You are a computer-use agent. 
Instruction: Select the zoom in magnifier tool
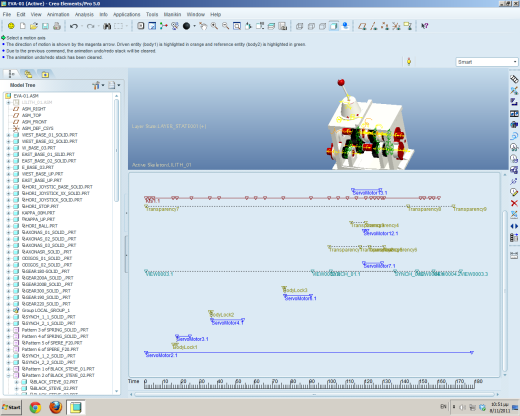pyautogui.click(x=214, y=26)
